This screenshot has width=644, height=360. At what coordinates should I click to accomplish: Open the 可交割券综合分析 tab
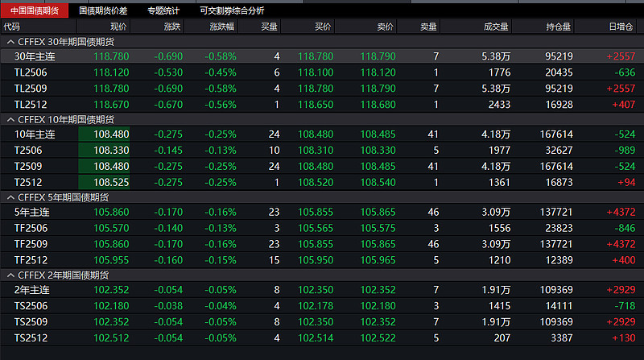click(232, 10)
